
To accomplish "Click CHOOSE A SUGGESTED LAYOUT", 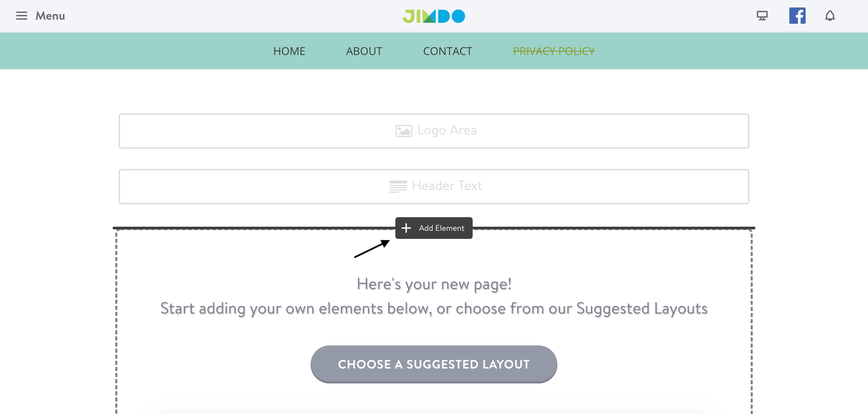I will [x=434, y=364].
